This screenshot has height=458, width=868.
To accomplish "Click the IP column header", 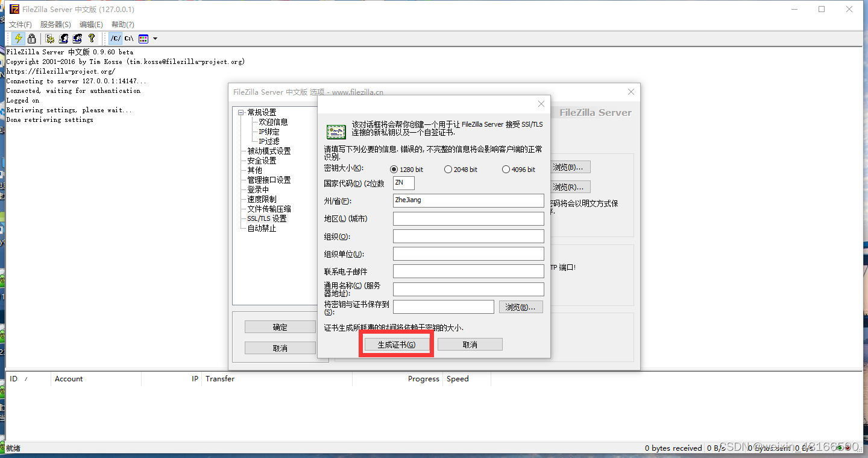I will (171, 379).
